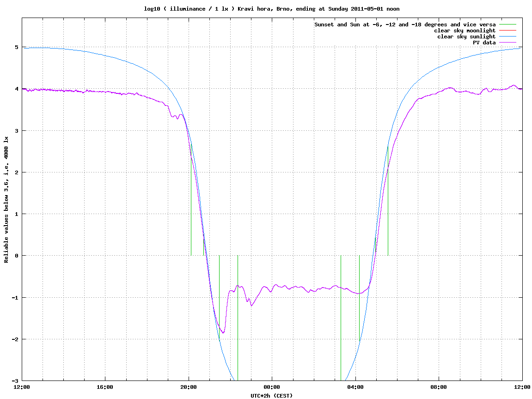Click the tall green sunset marker line just after 20:00

191,200
